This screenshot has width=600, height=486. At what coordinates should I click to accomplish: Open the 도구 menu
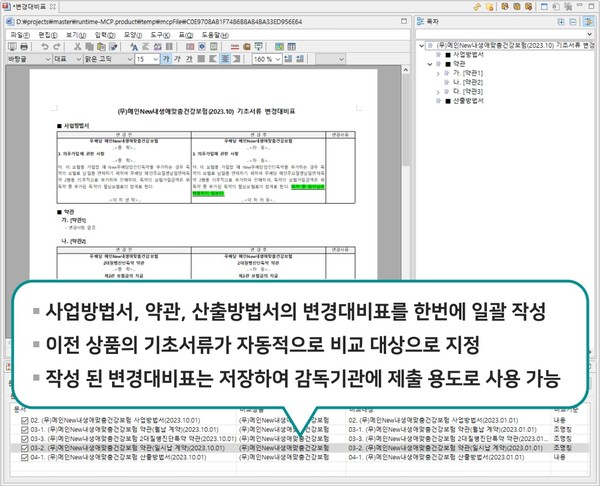[x=160, y=35]
